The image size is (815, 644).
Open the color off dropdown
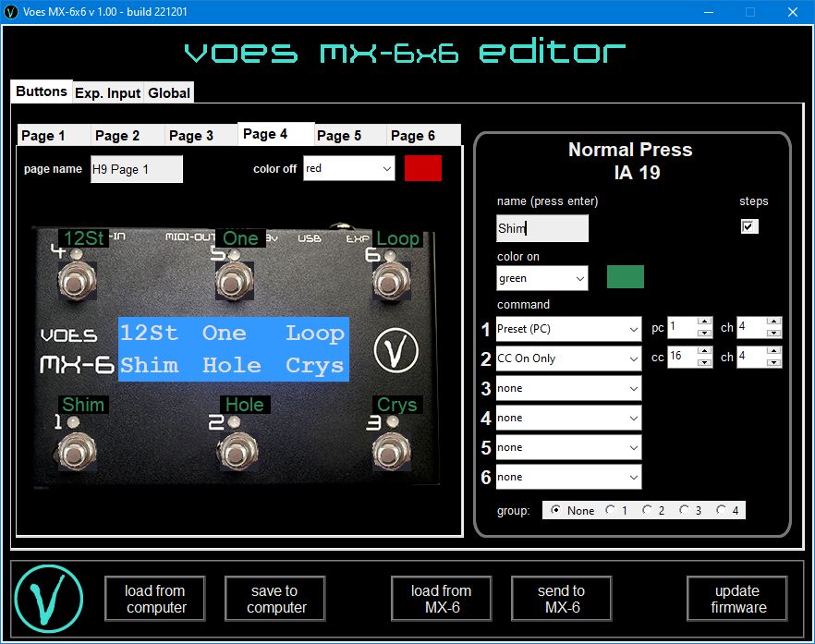click(348, 169)
